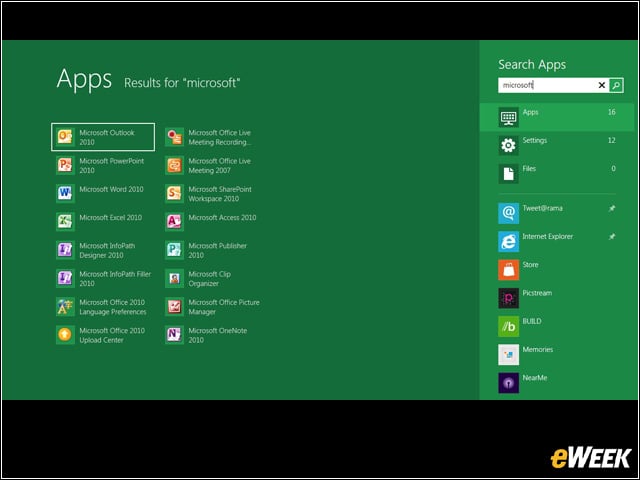Open the Microsoft OneNote 2010 icon
The width and height of the screenshot is (640, 480).
(x=174, y=334)
